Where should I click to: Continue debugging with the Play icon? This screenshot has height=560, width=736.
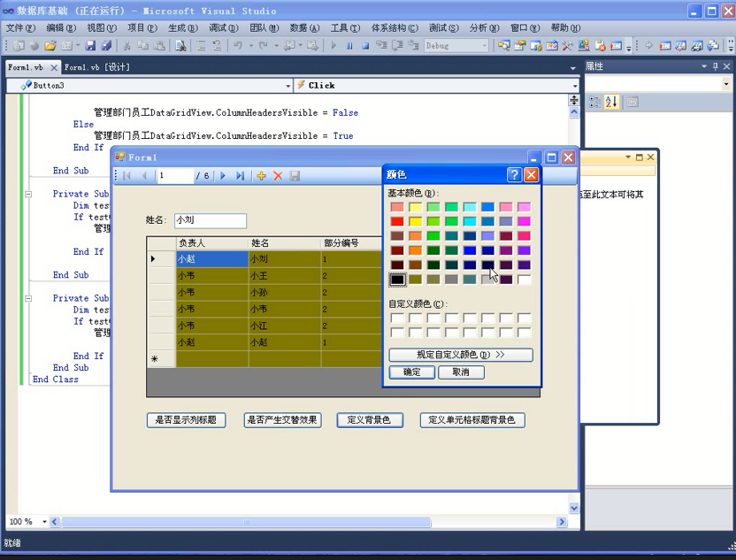333,45
